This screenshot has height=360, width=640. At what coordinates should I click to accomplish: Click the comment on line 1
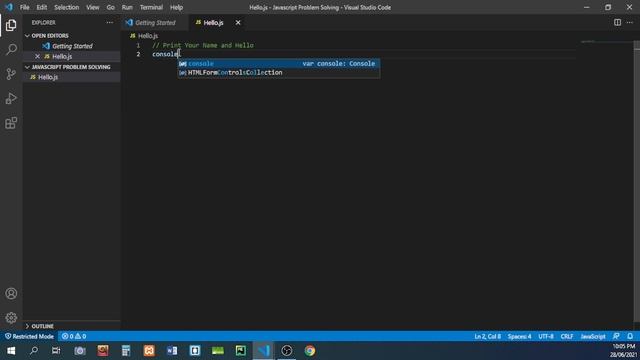coord(203,45)
